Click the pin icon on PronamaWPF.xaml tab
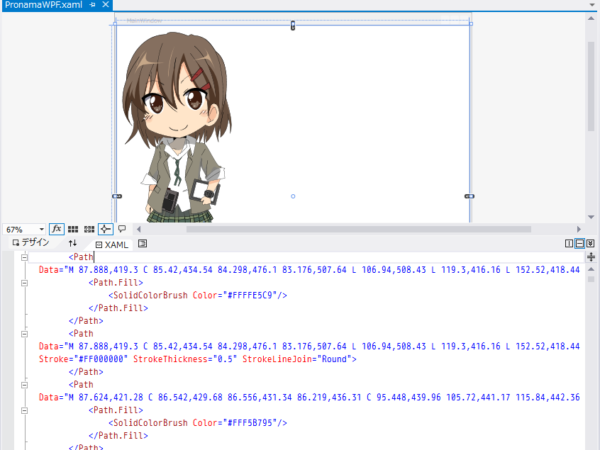This screenshot has width=600, height=450. point(92,5)
